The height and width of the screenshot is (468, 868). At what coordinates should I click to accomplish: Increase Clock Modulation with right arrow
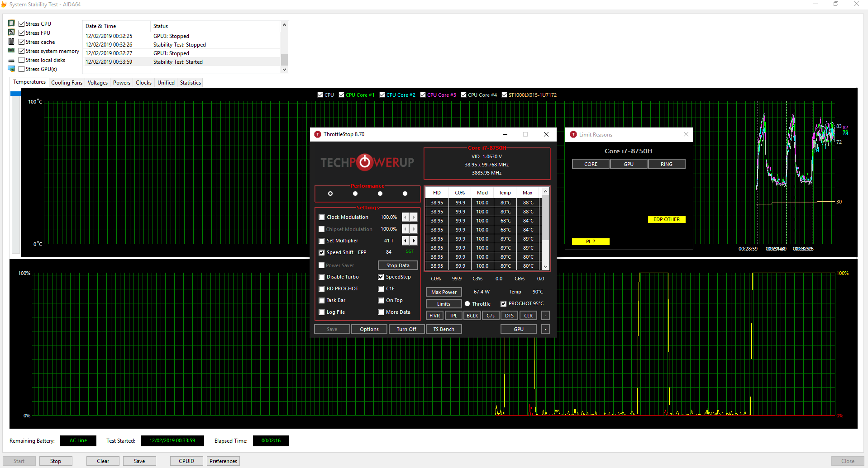pos(414,217)
